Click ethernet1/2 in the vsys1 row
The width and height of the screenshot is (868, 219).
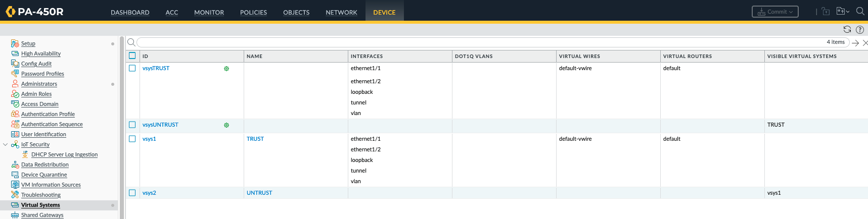pos(366,149)
